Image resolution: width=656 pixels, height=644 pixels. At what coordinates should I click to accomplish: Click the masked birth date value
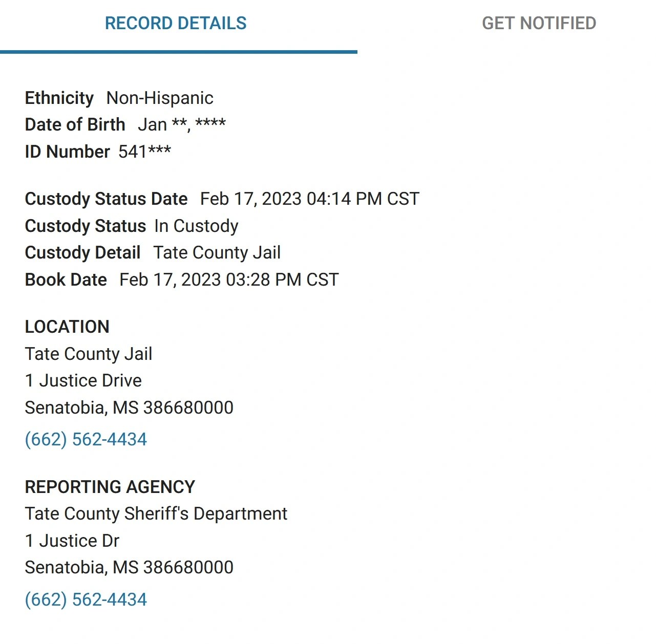tap(182, 125)
